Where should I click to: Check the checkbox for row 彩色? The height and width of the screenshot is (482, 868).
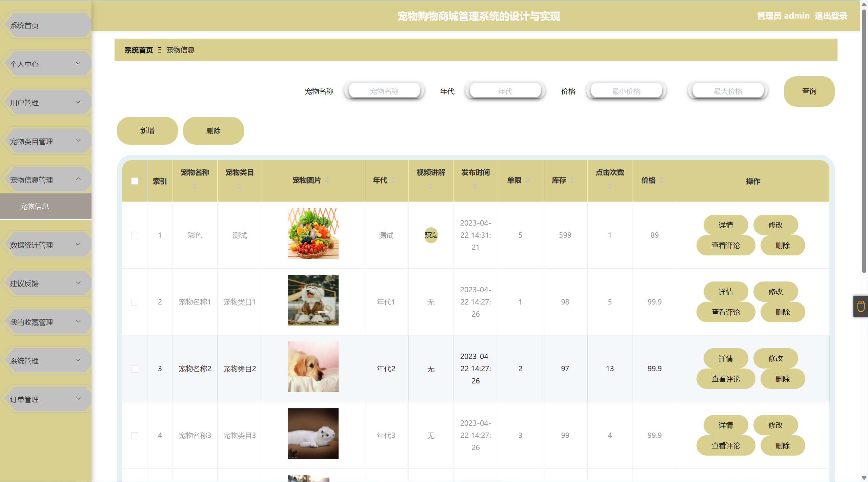(x=135, y=235)
